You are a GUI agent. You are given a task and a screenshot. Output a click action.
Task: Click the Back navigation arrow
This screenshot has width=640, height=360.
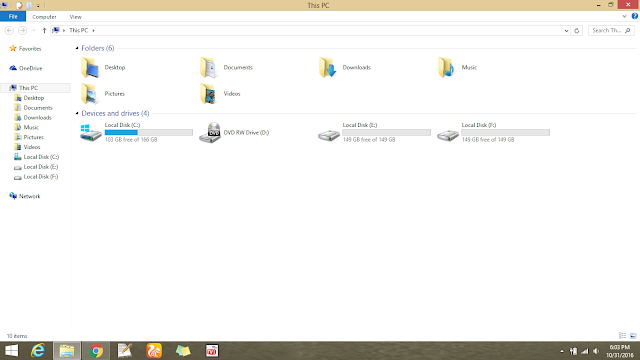9,31
